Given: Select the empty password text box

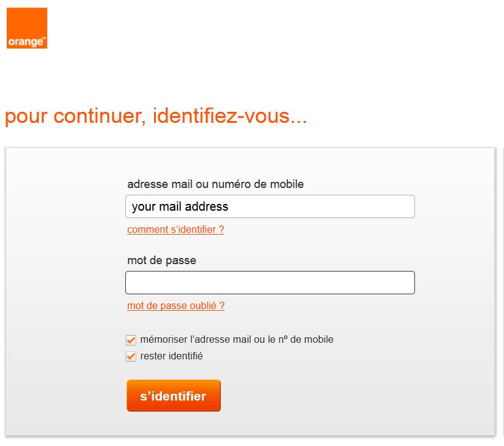Looking at the screenshot, I should 270,283.
